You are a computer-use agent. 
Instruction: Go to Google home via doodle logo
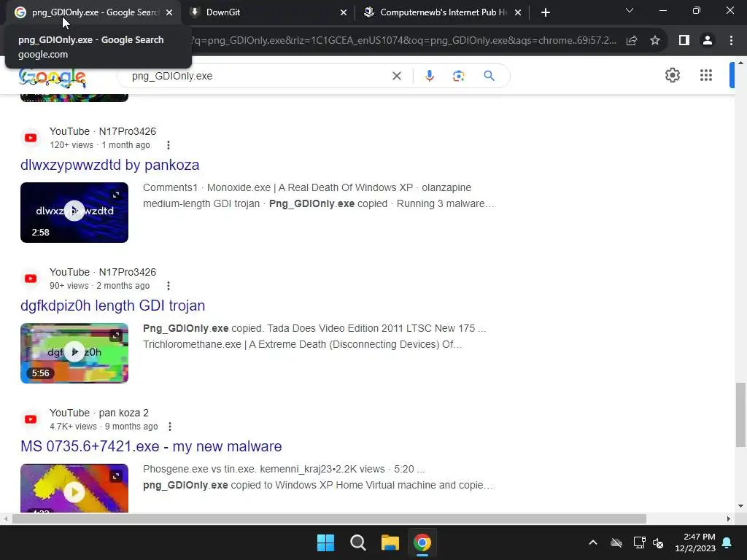click(53, 78)
